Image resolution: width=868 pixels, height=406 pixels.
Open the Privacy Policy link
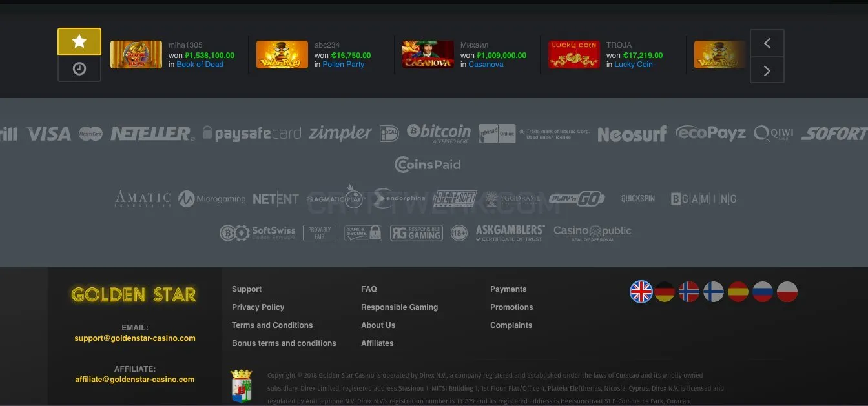pos(258,307)
